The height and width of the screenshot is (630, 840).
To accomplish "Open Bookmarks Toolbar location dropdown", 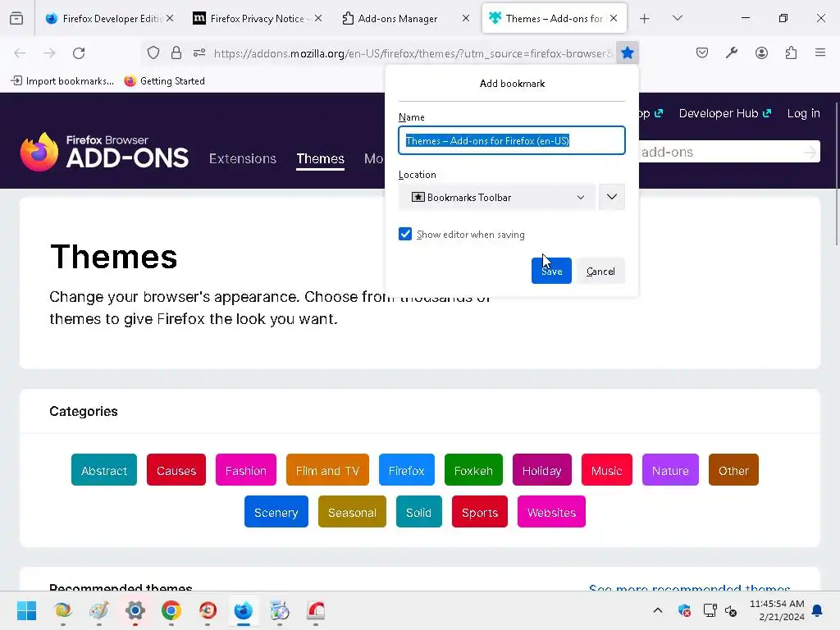I will point(497,197).
